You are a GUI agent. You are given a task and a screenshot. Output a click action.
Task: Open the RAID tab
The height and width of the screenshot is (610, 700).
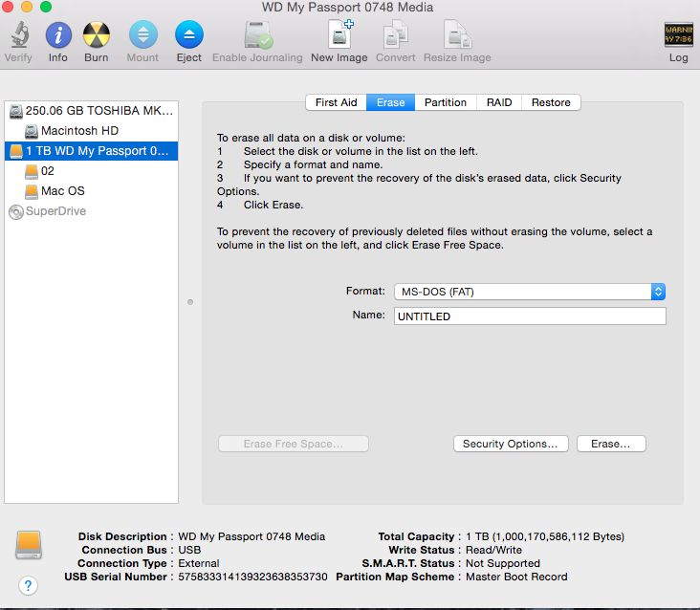click(499, 102)
